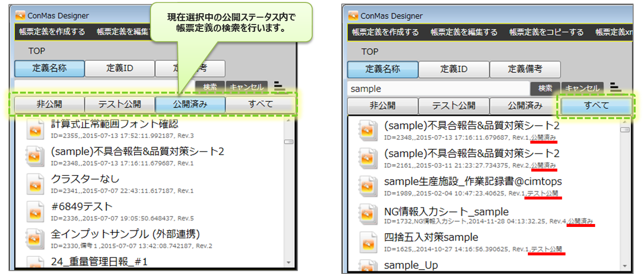
Task: Select the 定義備考 search field tab
Action: pyautogui.click(x=525, y=69)
